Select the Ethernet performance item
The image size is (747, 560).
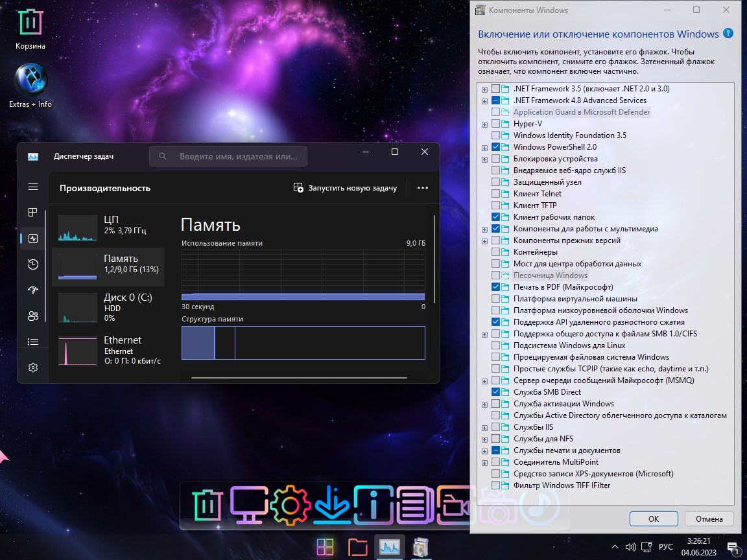(x=108, y=349)
